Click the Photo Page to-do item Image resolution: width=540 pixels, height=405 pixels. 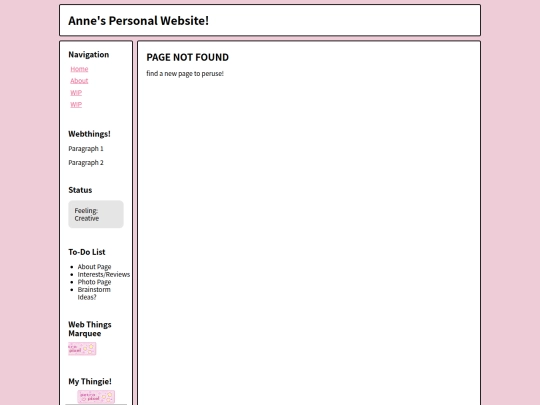pyautogui.click(x=94, y=282)
